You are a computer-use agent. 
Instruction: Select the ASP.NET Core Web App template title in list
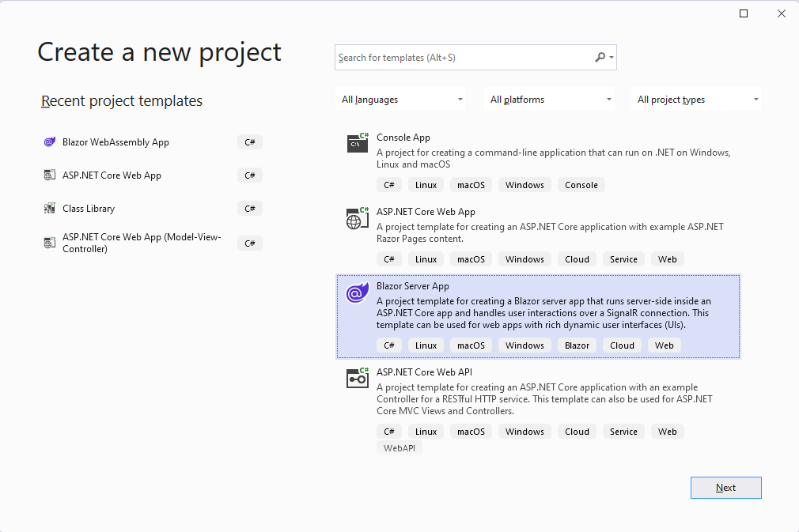[426, 212]
